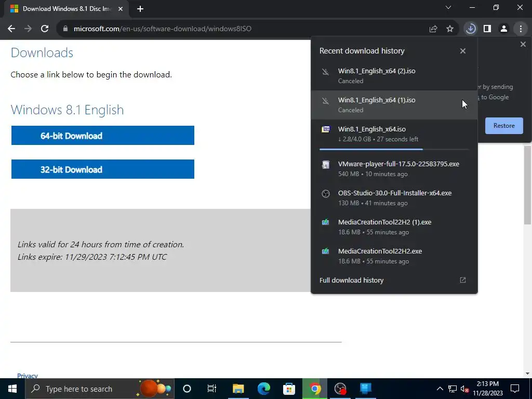Image resolution: width=532 pixels, height=399 pixels.
Task: Click the page vertical scrollbar thumb
Action: click(527, 185)
